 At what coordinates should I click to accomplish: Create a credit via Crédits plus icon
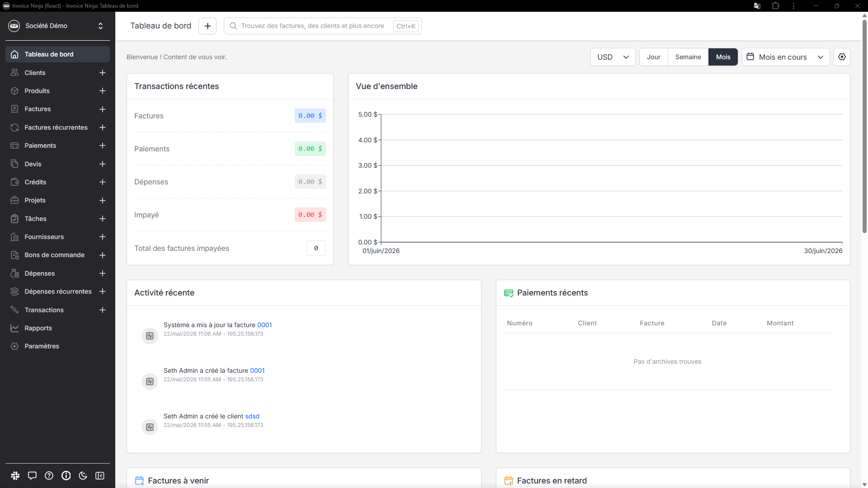point(103,182)
